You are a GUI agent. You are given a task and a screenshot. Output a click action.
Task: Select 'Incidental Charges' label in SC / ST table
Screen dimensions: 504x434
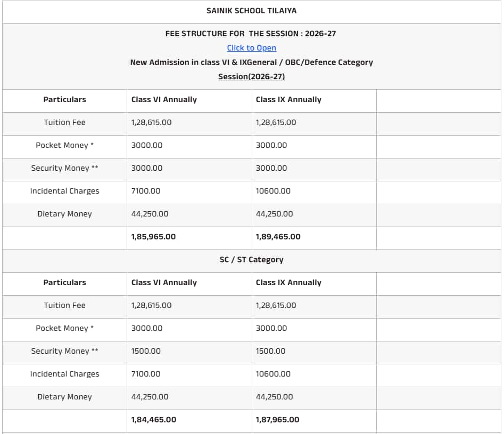(64, 373)
